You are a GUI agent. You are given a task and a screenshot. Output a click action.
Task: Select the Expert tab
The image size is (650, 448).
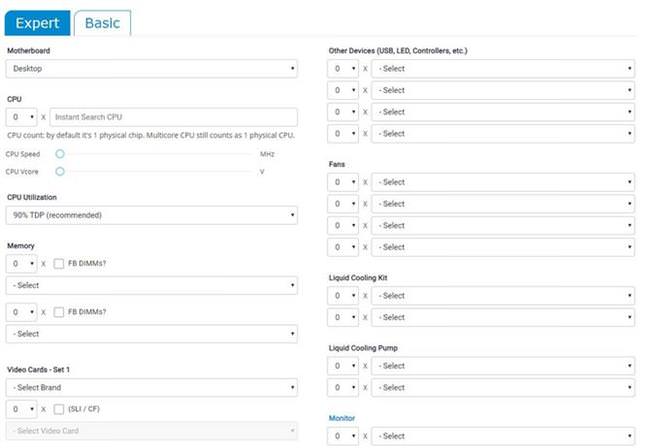click(37, 23)
